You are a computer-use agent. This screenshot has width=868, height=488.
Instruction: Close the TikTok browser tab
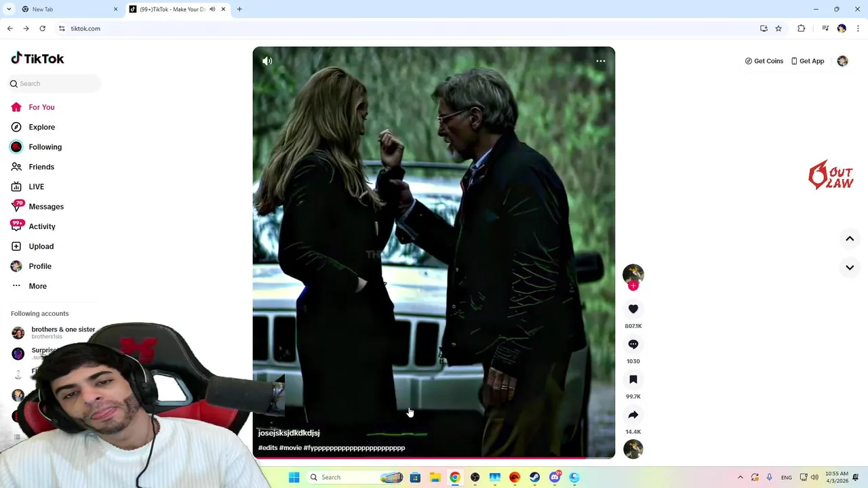click(x=223, y=9)
